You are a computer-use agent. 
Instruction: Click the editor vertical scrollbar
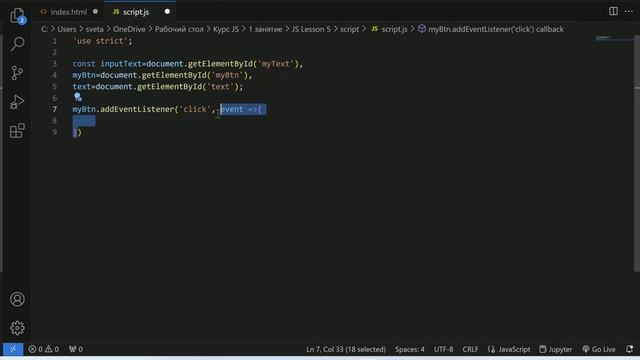point(637,153)
